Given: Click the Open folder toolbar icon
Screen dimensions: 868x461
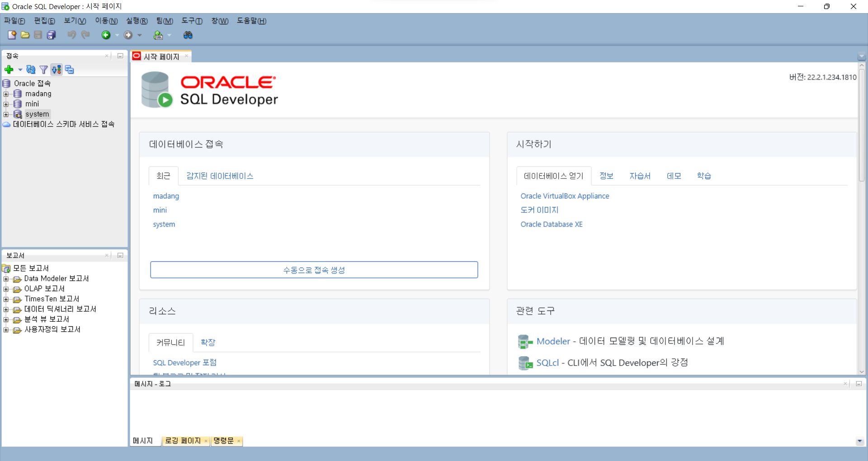Looking at the screenshot, I should (25, 35).
